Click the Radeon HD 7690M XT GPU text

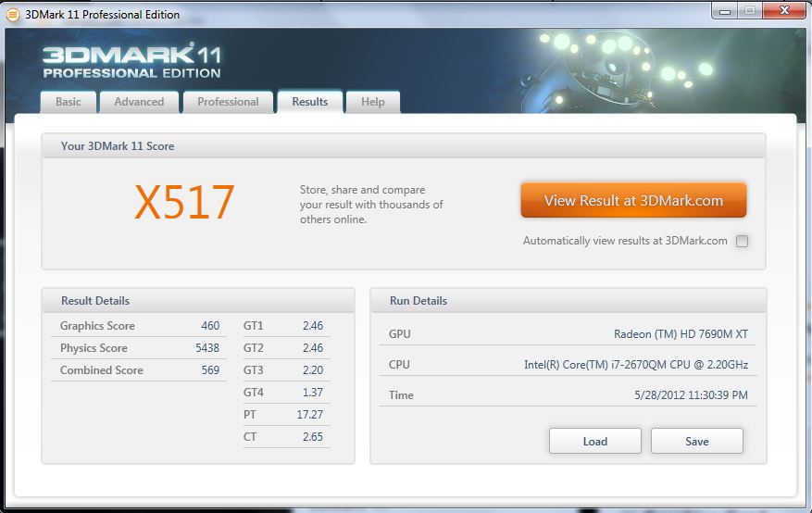pyautogui.click(x=681, y=334)
